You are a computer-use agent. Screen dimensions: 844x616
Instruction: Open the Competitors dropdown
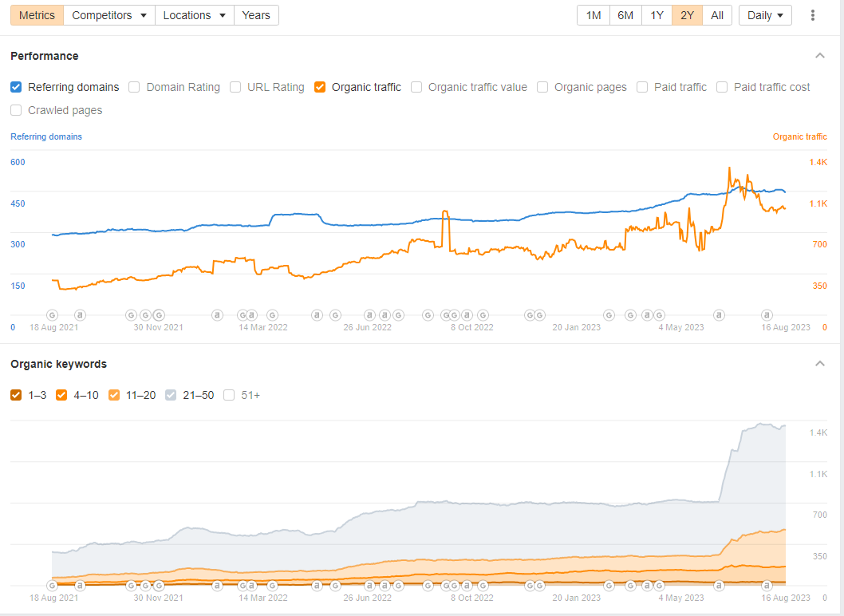coord(109,15)
